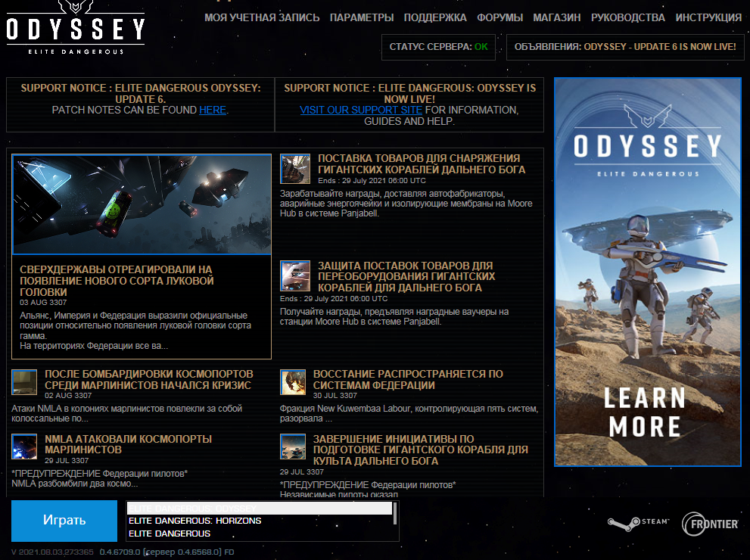Open headline NMLA атаковали космопорты марлинистов
Viewport: 750px width, 560px height.
point(128,444)
